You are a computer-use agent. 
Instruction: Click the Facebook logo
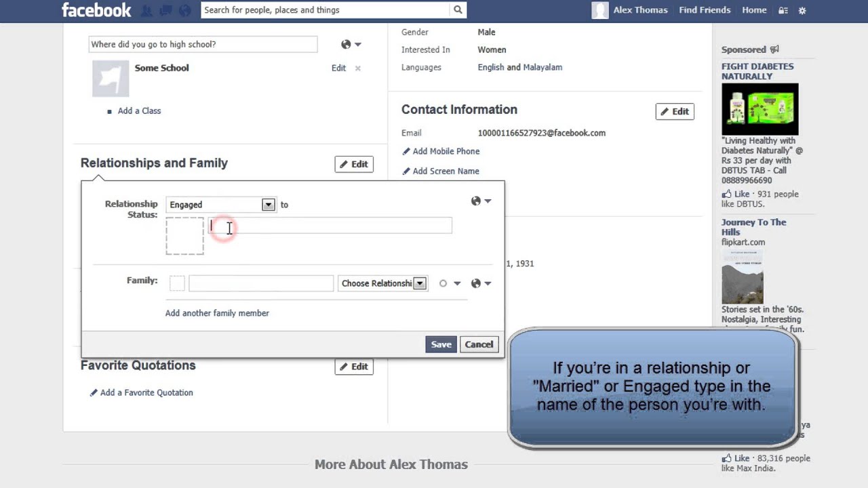coord(96,9)
